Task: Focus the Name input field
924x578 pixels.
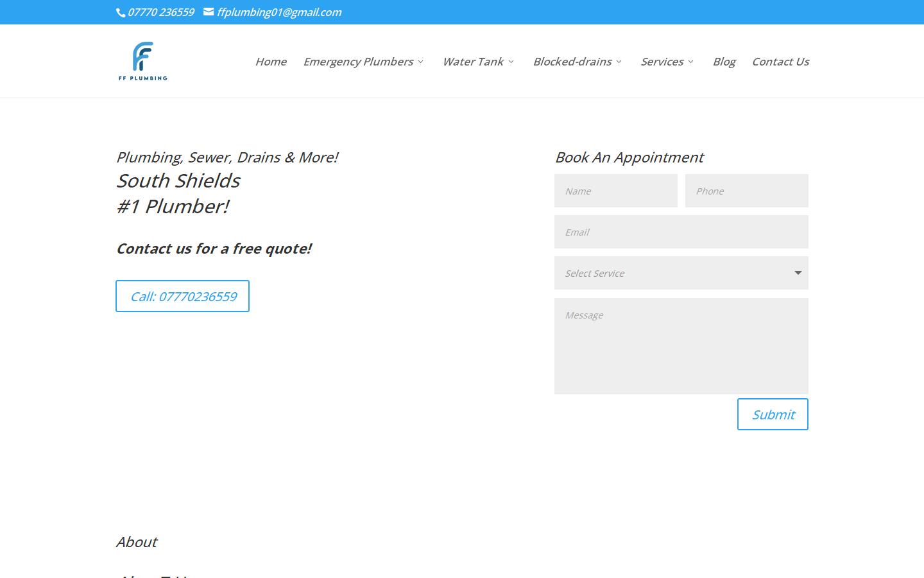Action: click(615, 191)
